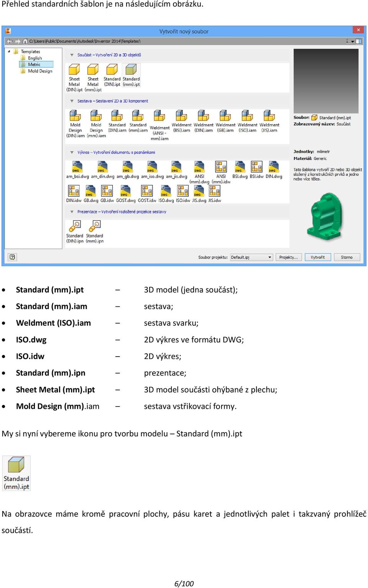Select the Weldment (BSI).iam template
Viewport: 368px width, 588px height.
pos(181,121)
